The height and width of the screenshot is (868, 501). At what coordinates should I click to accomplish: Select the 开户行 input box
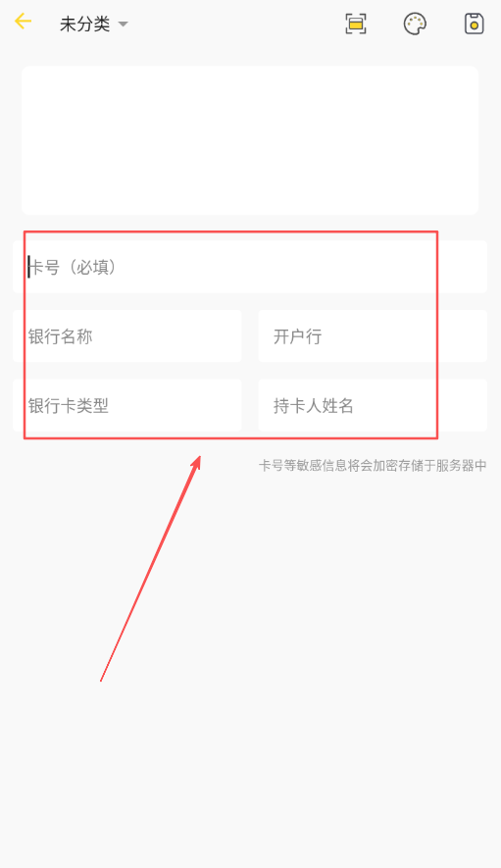(373, 336)
